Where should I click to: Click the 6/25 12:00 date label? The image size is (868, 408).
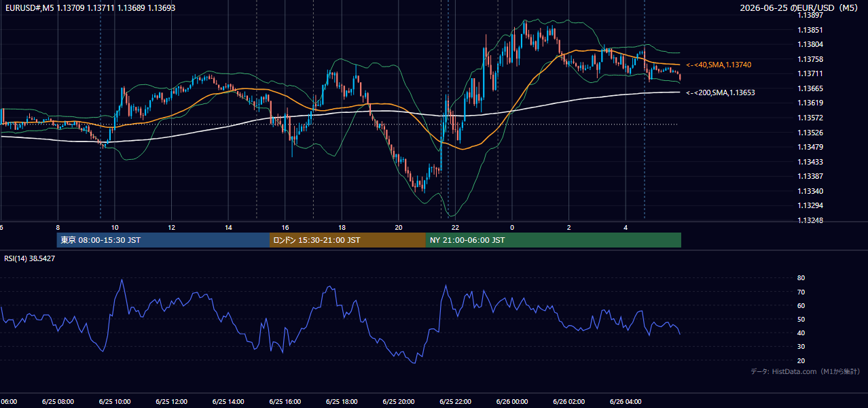click(172, 402)
